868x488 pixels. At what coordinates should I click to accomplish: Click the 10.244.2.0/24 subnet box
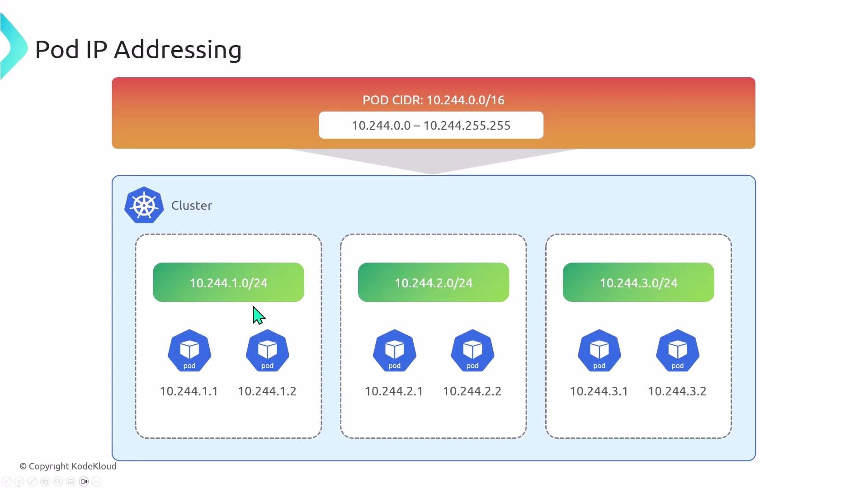434,282
